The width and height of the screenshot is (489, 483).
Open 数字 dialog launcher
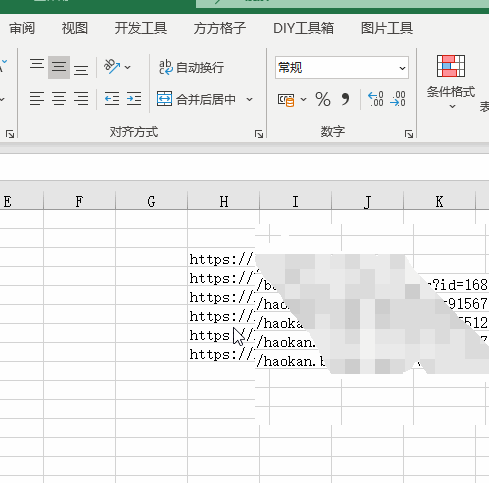pyautogui.click(x=409, y=134)
